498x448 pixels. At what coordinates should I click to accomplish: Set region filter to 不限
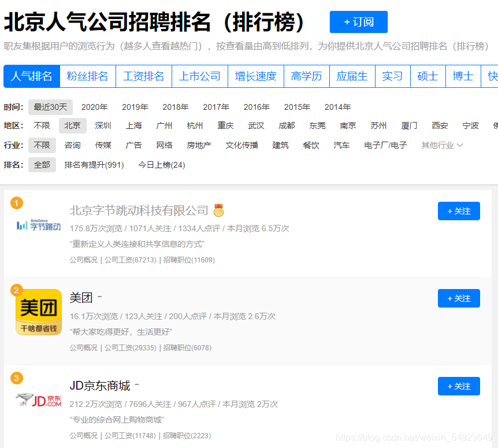[x=42, y=125]
